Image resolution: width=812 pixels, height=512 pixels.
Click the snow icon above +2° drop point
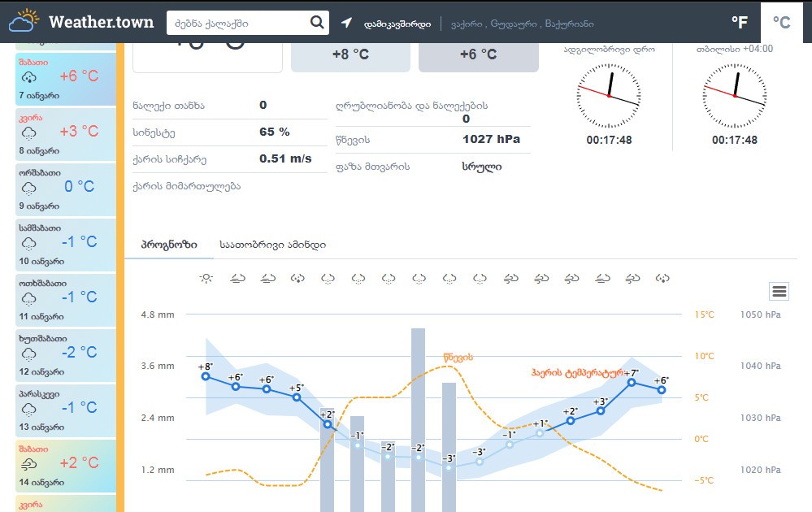[328, 279]
